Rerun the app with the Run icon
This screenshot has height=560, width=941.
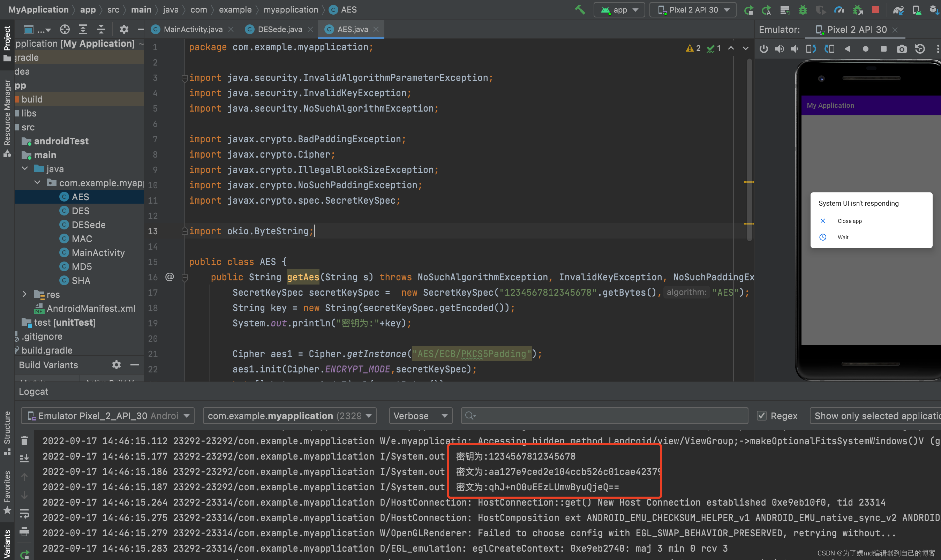(748, 10)
